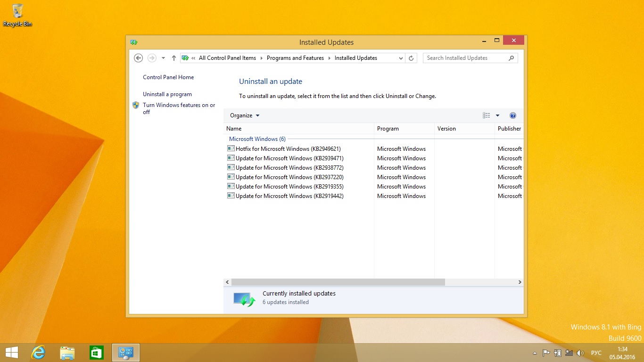Image resolution: width=644 pixels, height=362 pixels.
Task: Select Update for Microsoft Windows (KB2937220)
Action: click(289, 177)
